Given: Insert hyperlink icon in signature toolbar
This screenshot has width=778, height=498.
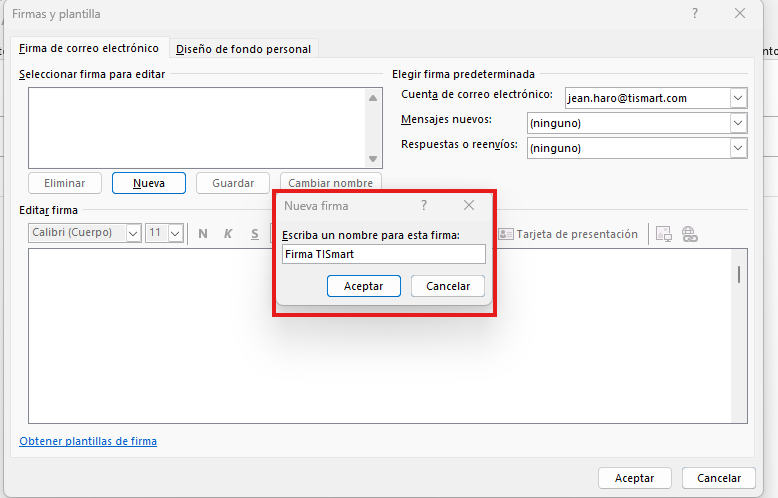Looking at the screenshot, I should click(x=690, y=234).
